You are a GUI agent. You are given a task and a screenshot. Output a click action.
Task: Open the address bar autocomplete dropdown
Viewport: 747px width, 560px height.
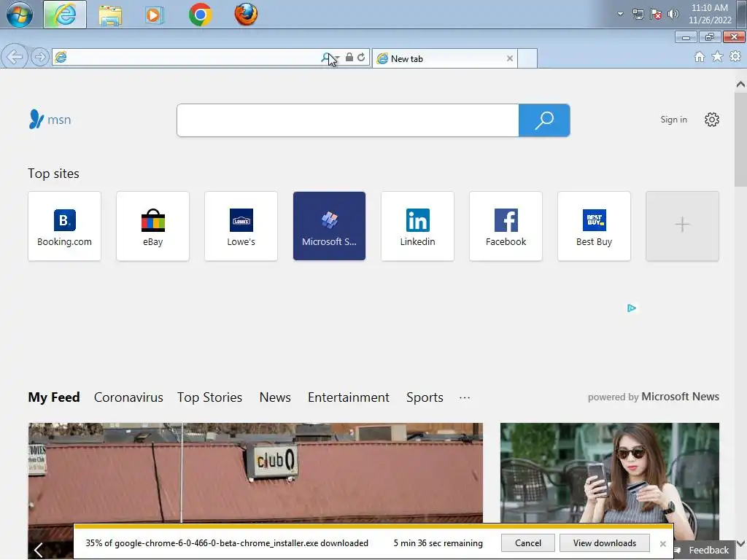pos(337,58)
